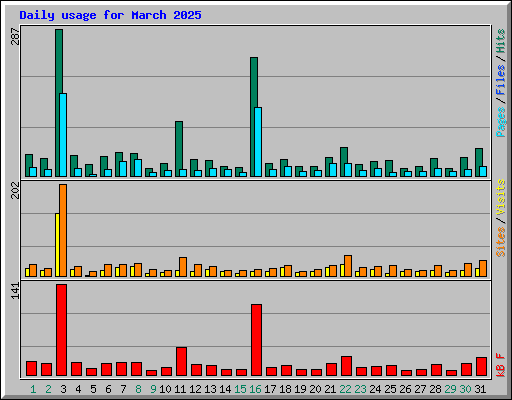Click the day 1 axis label
Viewport: 512px width, 400px height.
point(33,389)
